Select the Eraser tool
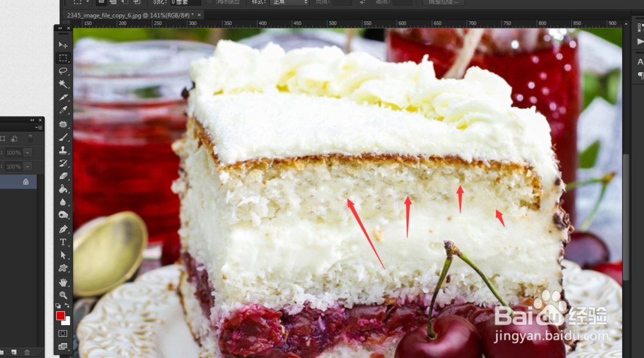The width and height of the screenshot is (644, 358). click(x=63, y=176)
